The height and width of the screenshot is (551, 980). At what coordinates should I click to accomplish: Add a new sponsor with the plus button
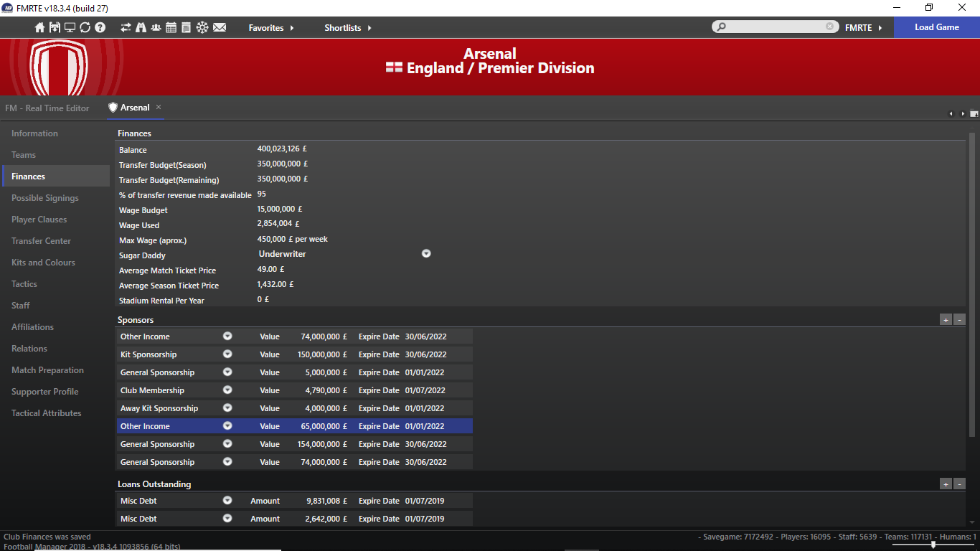(x=946, y=320)
